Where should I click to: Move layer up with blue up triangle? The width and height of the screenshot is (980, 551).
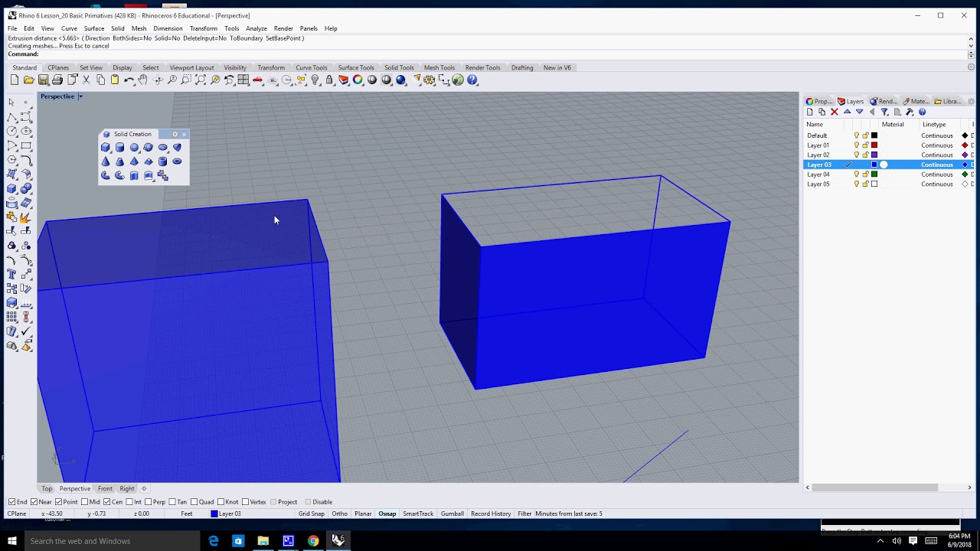tap(847, 112)
